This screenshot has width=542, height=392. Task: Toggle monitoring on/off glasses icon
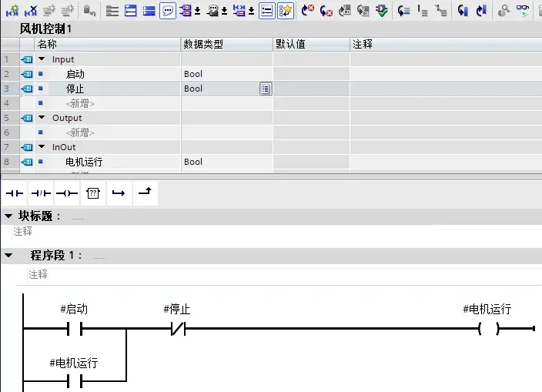(522, 11)
